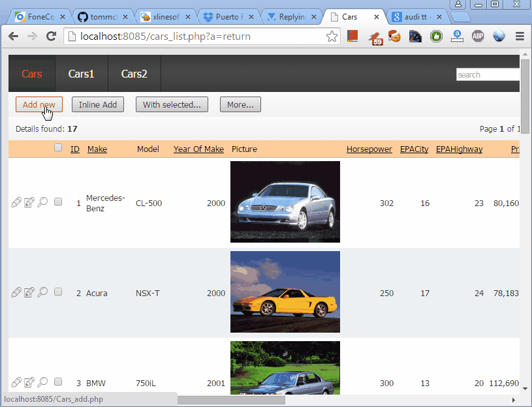The width and height of the screenshot is (532, 407).
Task: Open inline edit for the Acura row
Action: coord(29,292)
